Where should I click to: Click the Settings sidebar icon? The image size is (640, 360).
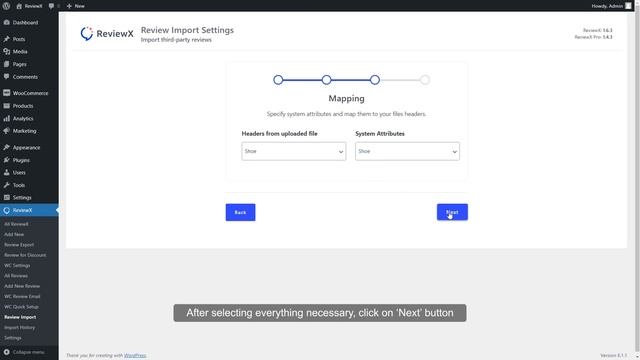[x=7, y=198]
